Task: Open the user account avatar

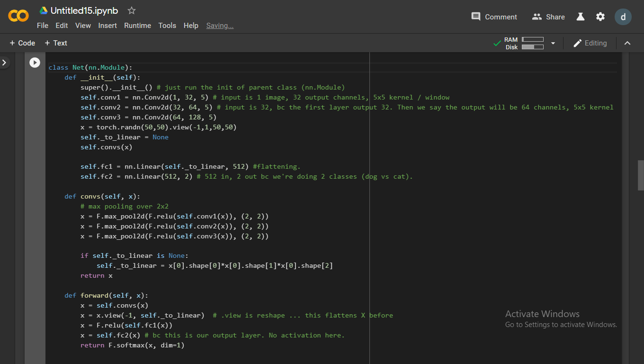Action: pos(623,17)
